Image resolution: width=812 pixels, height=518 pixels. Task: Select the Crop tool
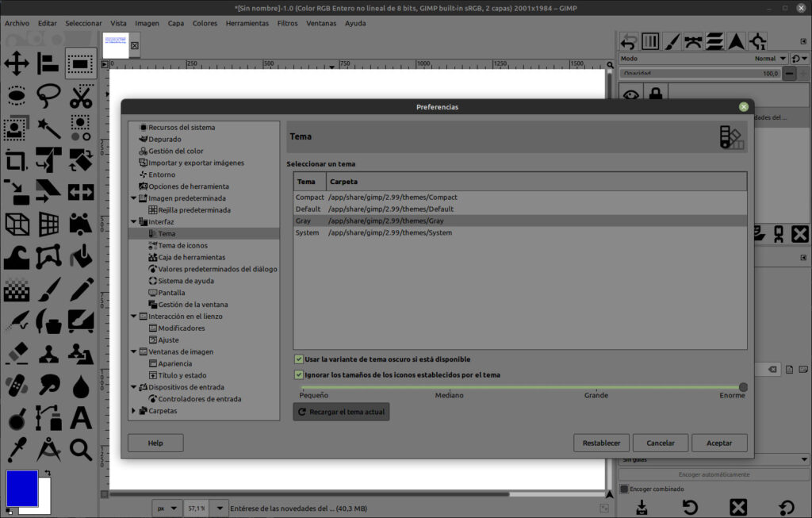click(17, 160)
